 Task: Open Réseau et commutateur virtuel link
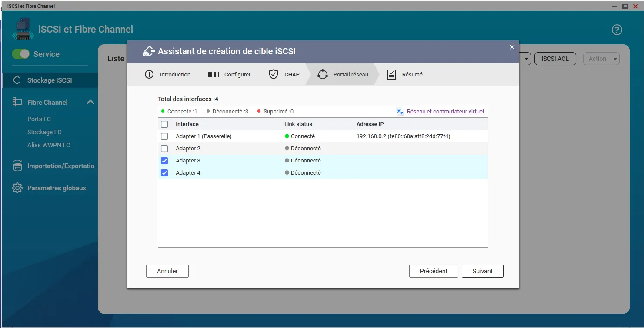(445, 112)
